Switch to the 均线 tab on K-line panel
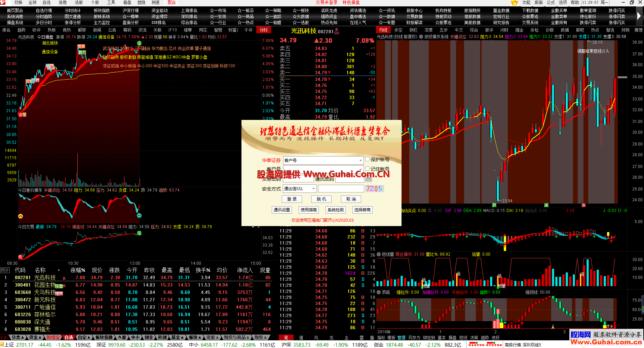The height and width of the screenshot is (348, 644). (x=383, y=30)
